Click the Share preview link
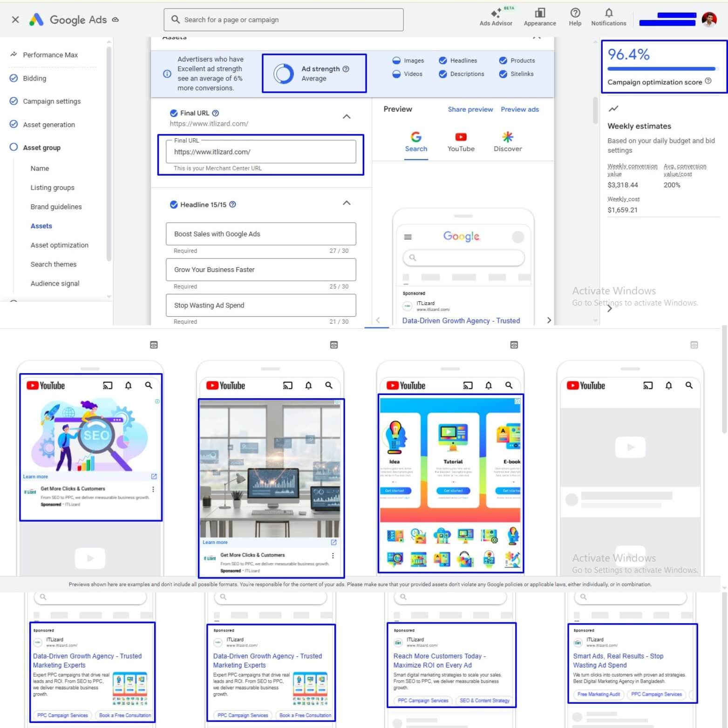 (x=470, y=109)
